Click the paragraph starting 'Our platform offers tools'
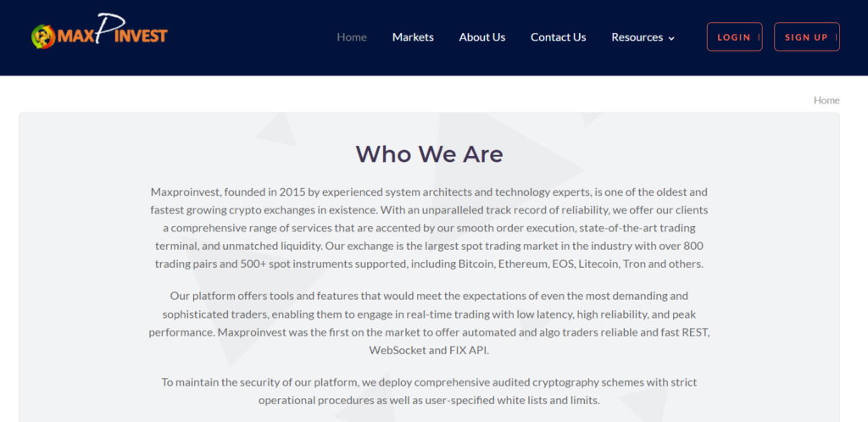The image size is (868, 422). pyautogui.click(x=429, y=323)
